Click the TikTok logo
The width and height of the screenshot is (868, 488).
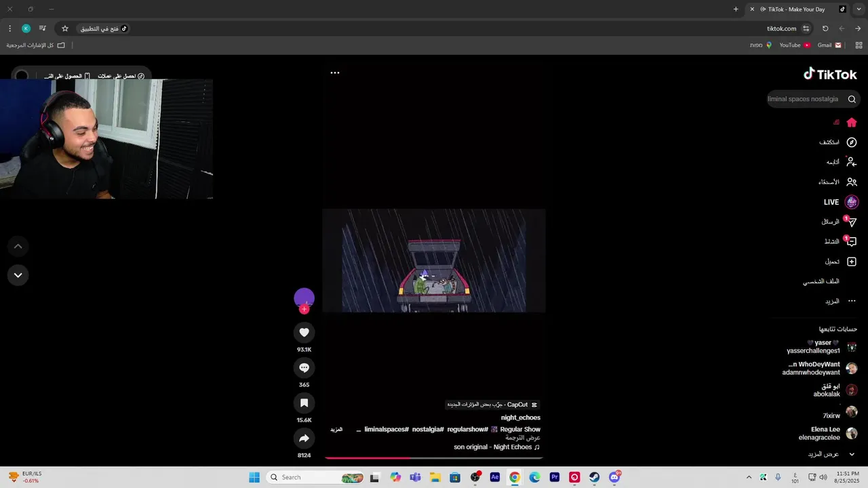pyautogui.click(x=830, y=74)
